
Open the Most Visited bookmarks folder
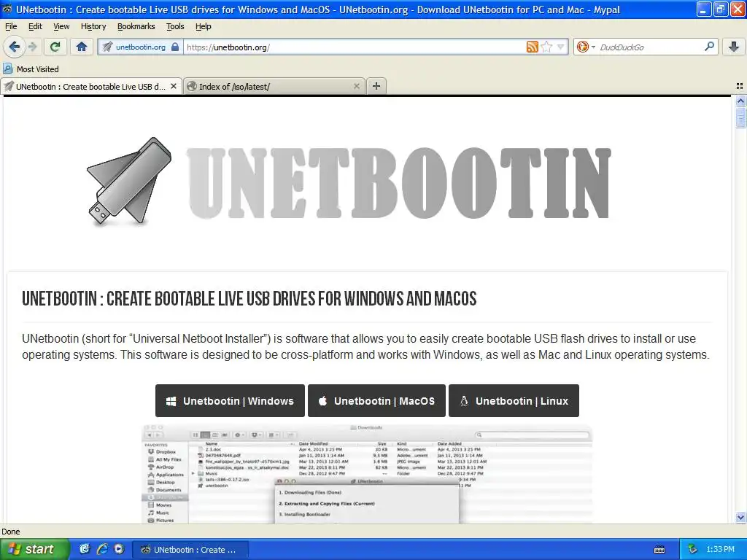click(31, 69)
